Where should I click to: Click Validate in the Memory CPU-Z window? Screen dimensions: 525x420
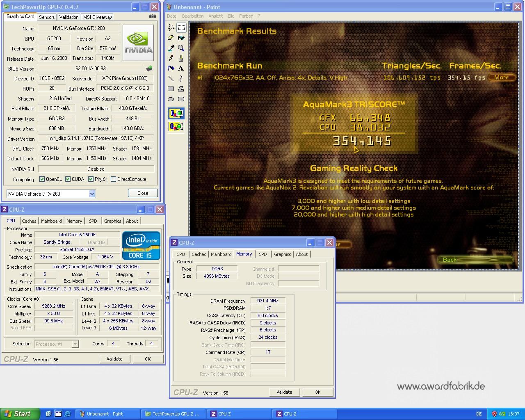point(284,392)
